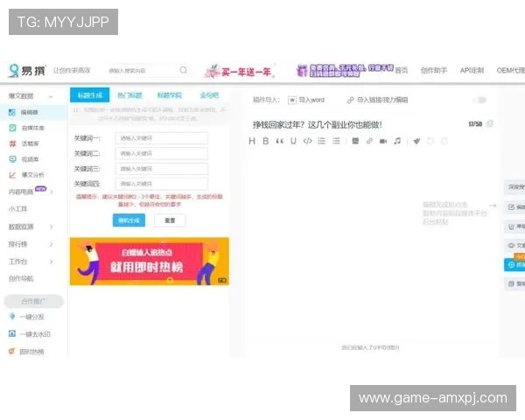525x420 pixels.
Task: Expand the 内容电商 sidebar section
Action: click(52, 192)
